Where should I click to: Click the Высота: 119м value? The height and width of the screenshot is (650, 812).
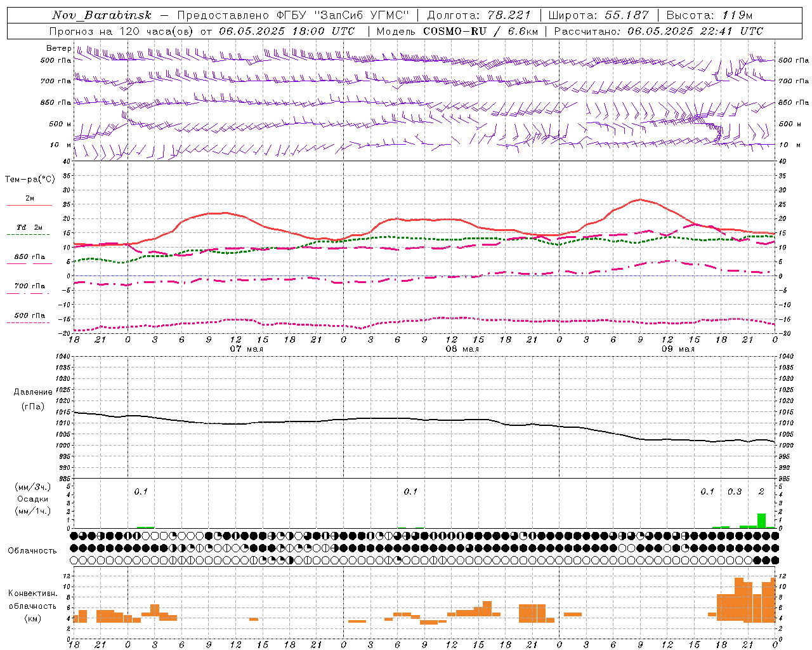709,15
